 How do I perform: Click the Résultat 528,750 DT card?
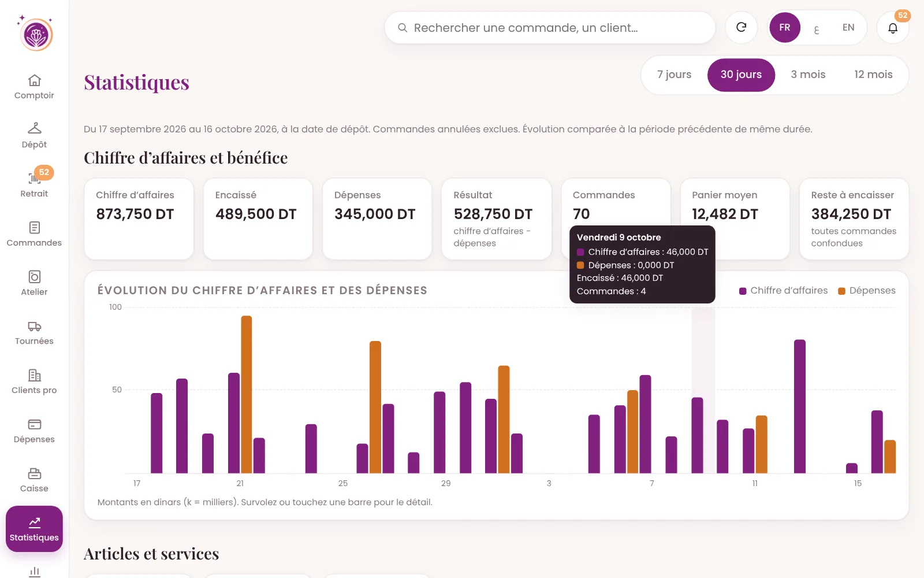pos(497,219)
